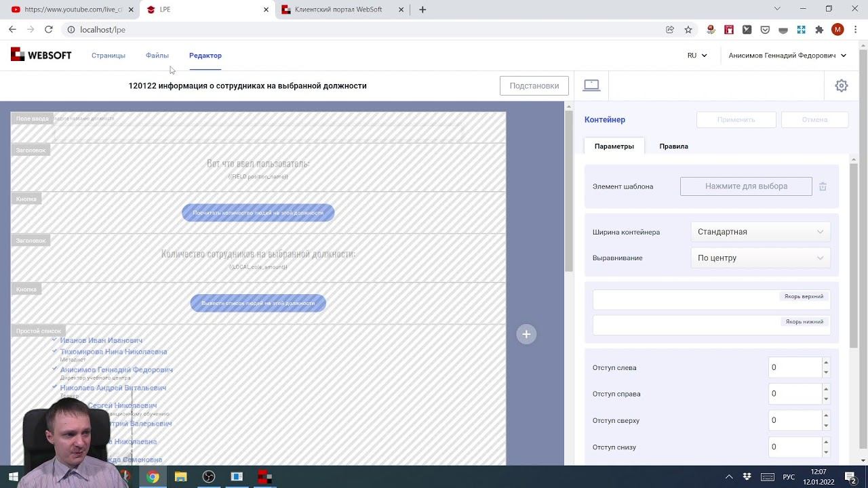Click the Отмена button

[814, 120]
